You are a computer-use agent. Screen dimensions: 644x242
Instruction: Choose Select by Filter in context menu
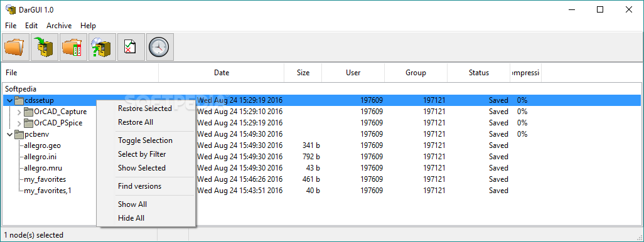pos(142,154)
